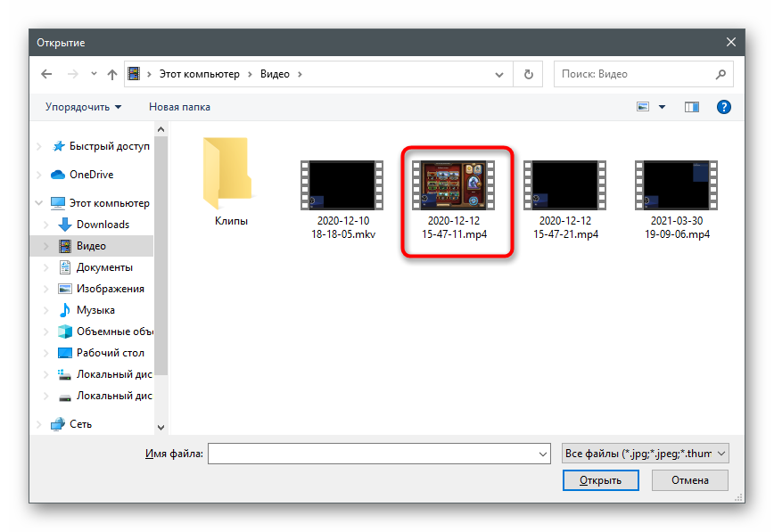Click the Refresh address bar icon
The image size is (774, 532).
529,74
